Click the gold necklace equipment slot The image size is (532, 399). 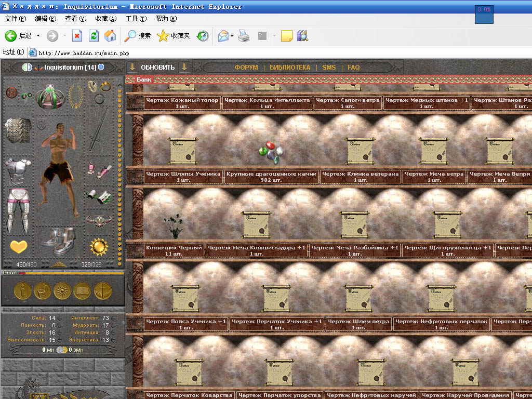click(76, 96)
